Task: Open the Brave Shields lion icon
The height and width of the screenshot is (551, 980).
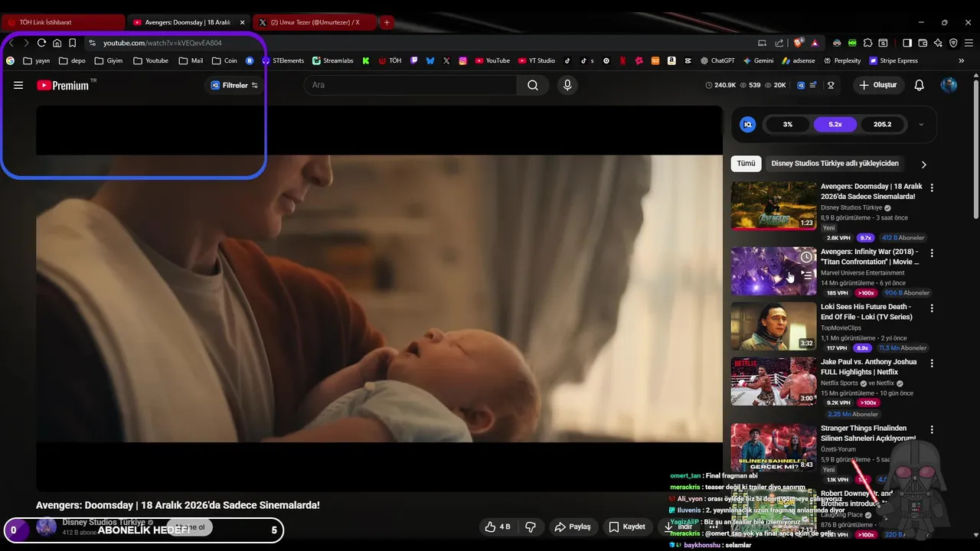Action: click(x=799, y=43)
